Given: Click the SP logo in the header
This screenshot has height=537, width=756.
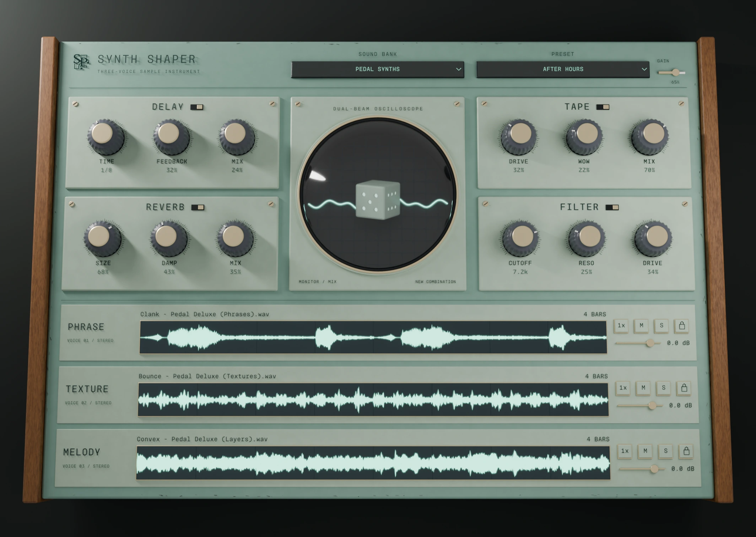Looking at the screenshot, I should (x=81, y=62).
